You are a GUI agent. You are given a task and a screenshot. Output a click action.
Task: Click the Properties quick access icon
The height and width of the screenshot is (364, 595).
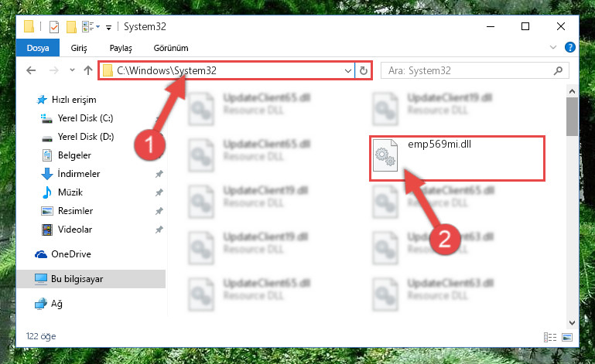pyautogui.click(x=54, y=27)
